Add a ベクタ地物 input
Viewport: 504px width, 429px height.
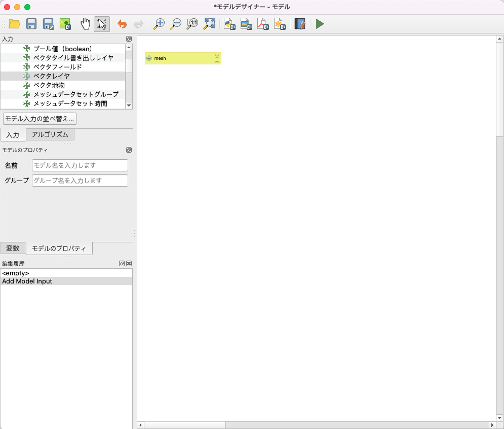click(x=63, y=85)
